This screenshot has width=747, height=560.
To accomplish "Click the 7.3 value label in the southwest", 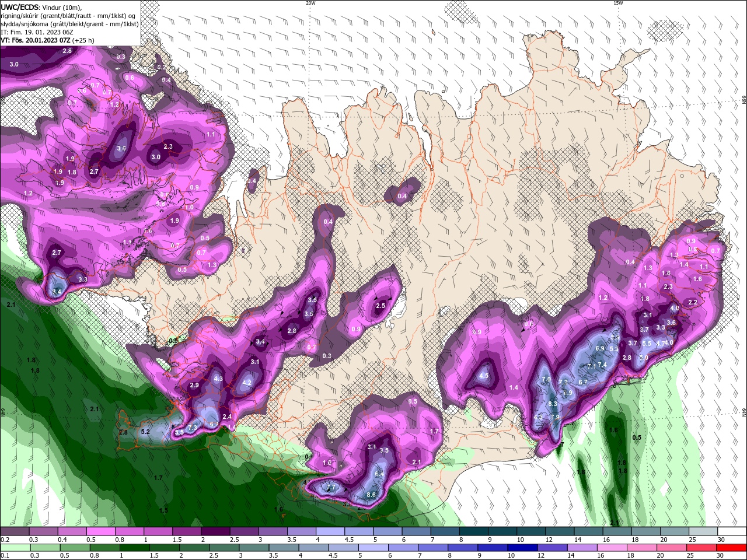I will 193,428.
